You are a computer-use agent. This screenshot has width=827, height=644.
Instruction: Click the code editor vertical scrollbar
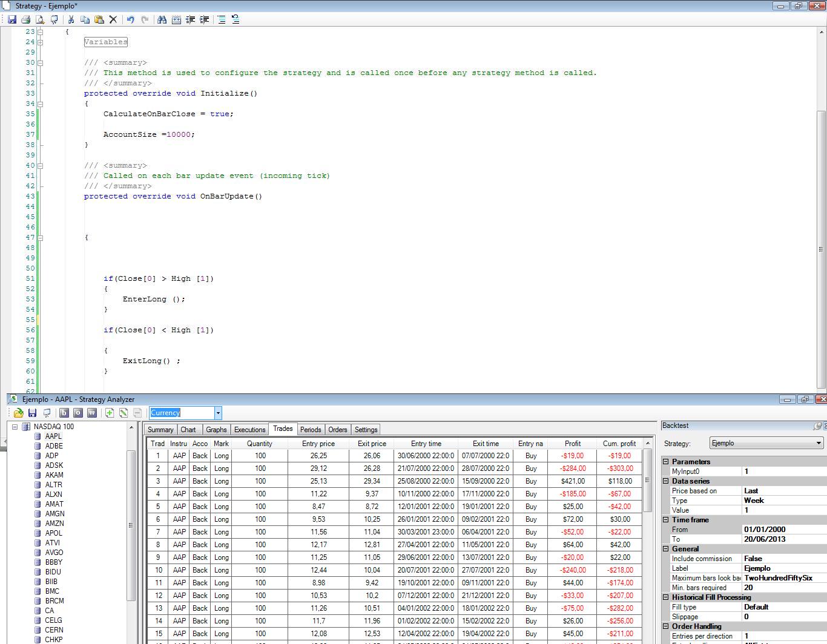[x=821, y=248]
